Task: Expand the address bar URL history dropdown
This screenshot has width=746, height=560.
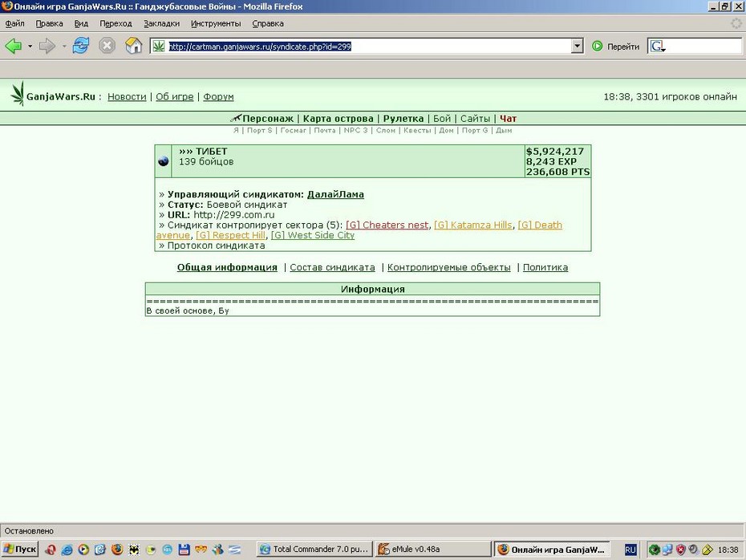Action: [x=577, y=47]
